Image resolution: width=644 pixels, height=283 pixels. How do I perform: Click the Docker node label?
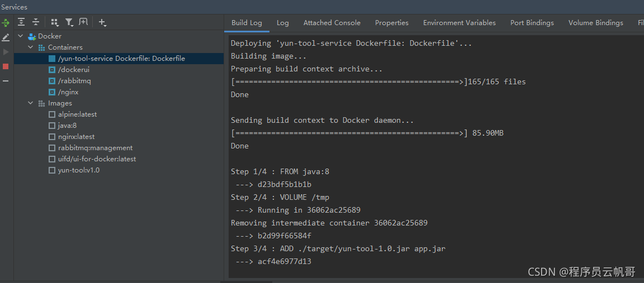50,36
